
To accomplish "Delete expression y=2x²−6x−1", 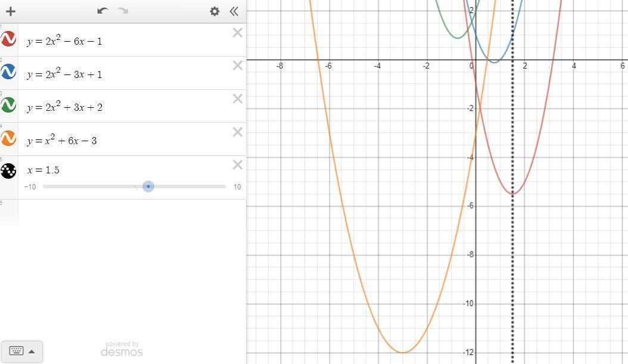I will pyautogui.click(x=237, y=33).
